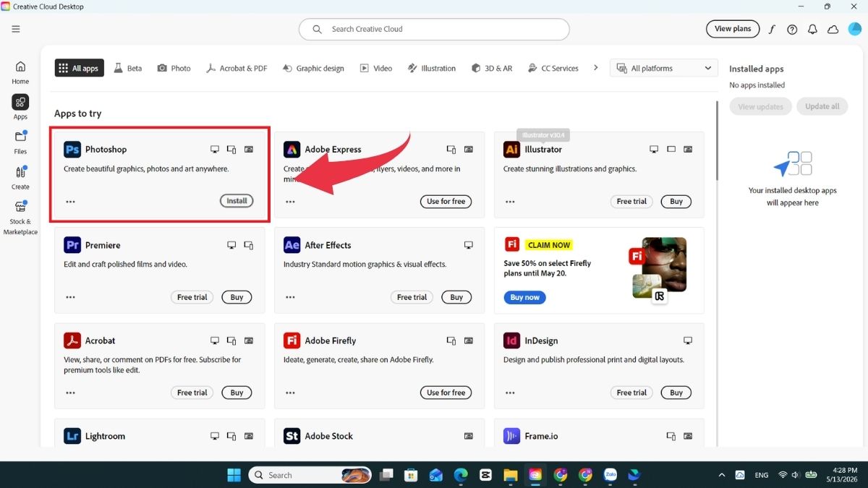Click the Acrobat app icon
The image size is (868, 488).
click(x=72, y=340)
